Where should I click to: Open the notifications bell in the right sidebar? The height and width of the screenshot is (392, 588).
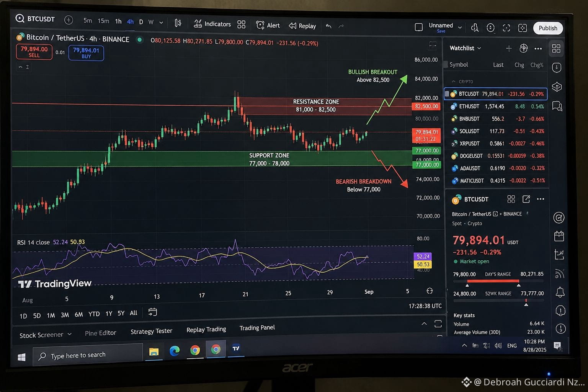560,292
